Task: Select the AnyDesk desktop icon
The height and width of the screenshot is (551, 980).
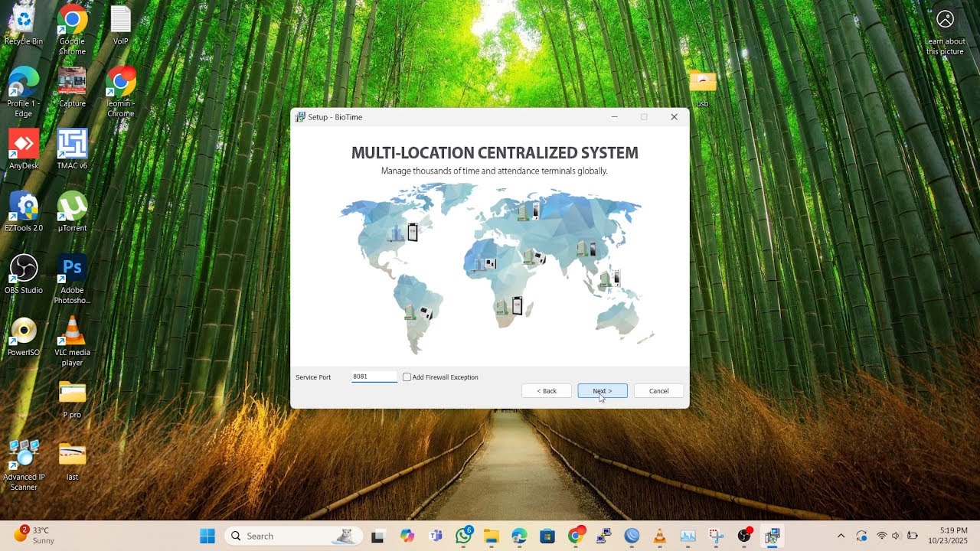Action: (x=24, y=149)
